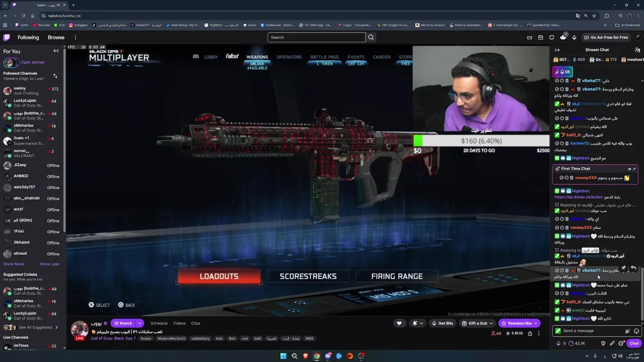The image size is (644, 362).
Task: Click the Arabic stream tag
Action: [146, 338]
